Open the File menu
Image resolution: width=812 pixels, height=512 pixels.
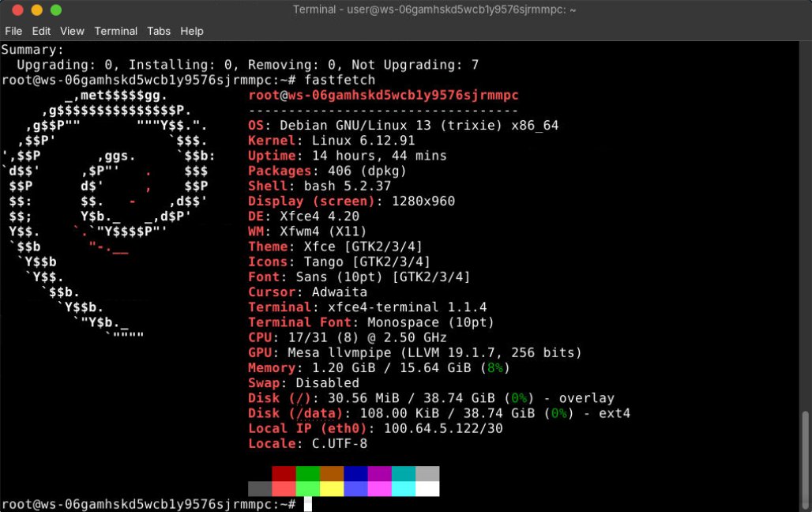(13, 31)
